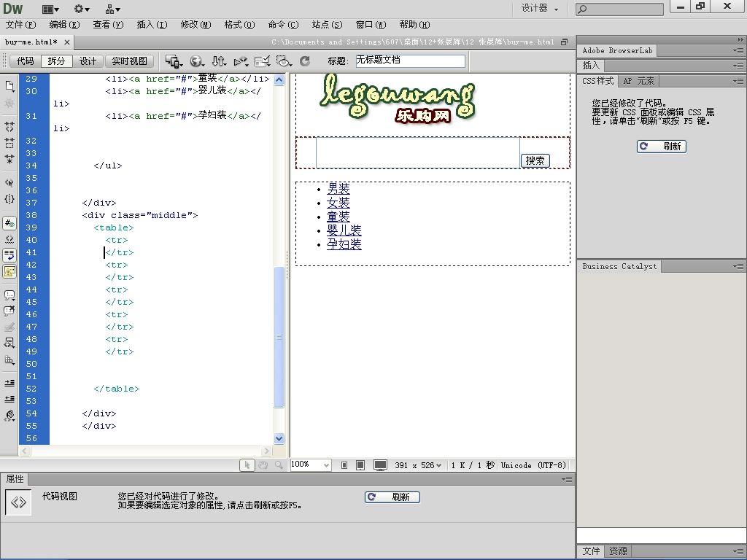Select the pointer tool in status bar
This screenshot has width=747, height=560.
coord(247,464)
